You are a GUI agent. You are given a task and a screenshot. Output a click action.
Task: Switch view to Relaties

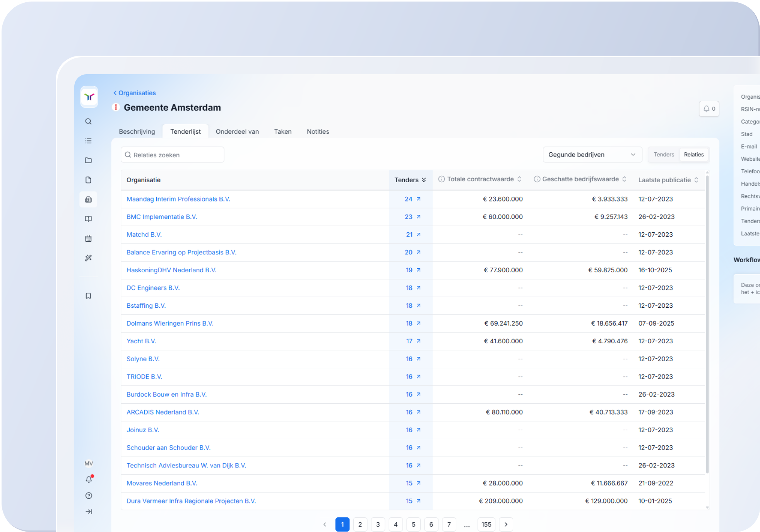(x=694, y=155)
